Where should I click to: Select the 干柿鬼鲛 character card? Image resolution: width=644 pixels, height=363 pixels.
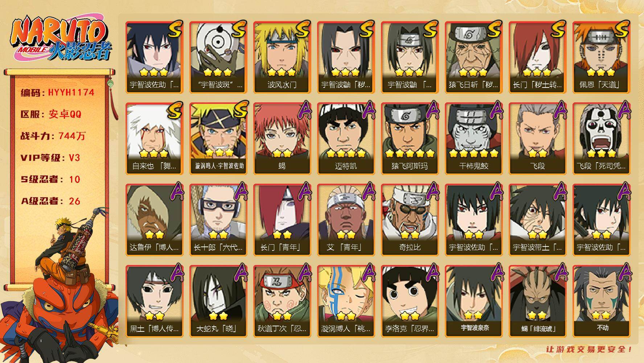point(473,139)
